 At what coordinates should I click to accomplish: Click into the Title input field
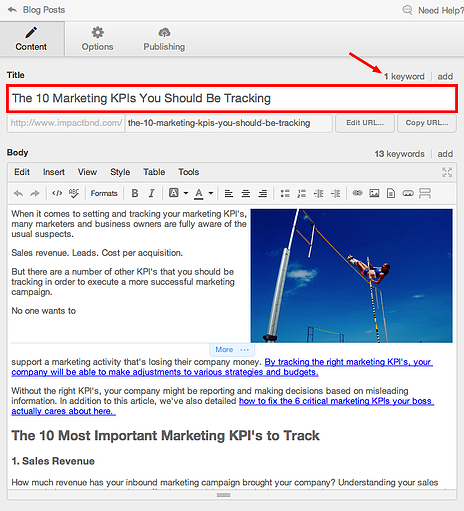(x=232, y=98)
